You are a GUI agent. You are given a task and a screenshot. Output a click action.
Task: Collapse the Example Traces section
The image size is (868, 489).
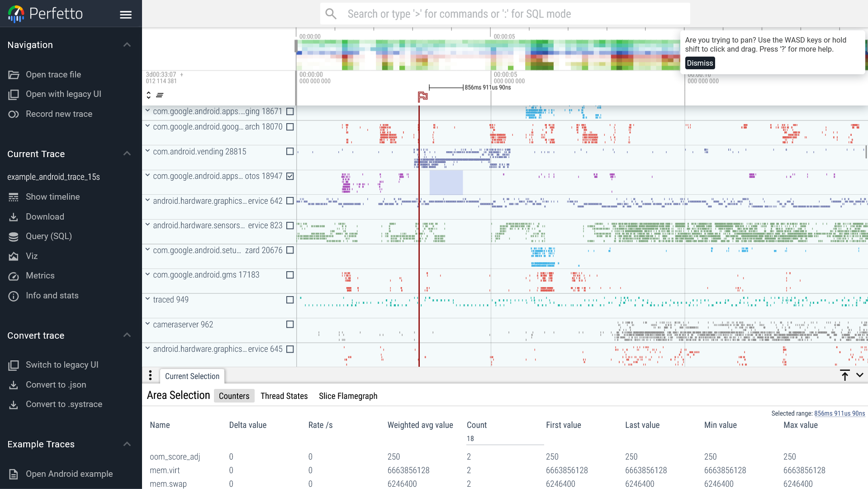point(127,444)
